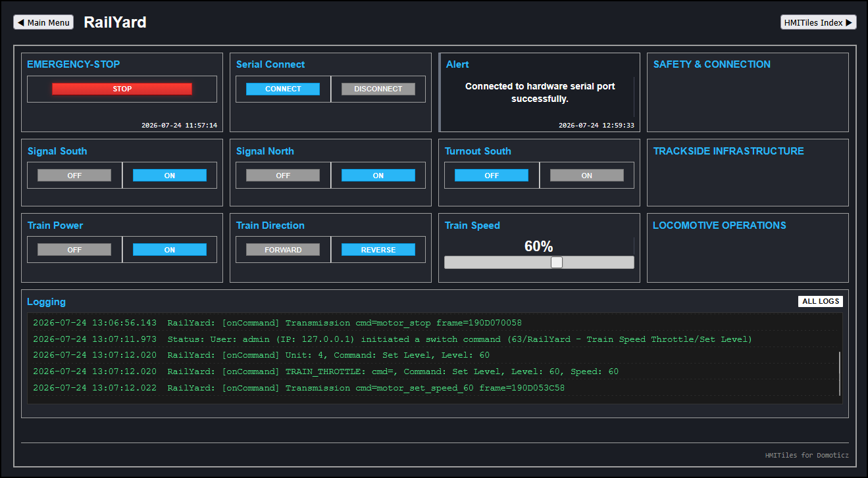Viewport: 868px width, 478px height.
Task: Click the RailYard page title
Action: point(115,22)
